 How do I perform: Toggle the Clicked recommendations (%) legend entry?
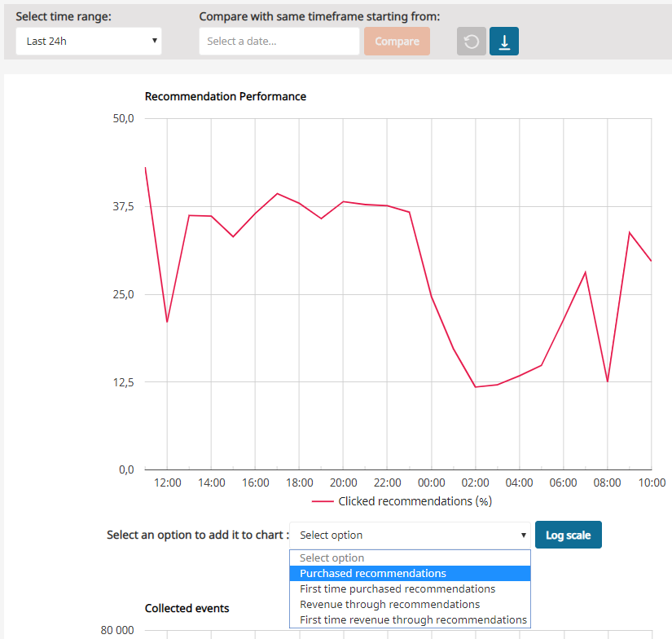click(x=402, y=501)
